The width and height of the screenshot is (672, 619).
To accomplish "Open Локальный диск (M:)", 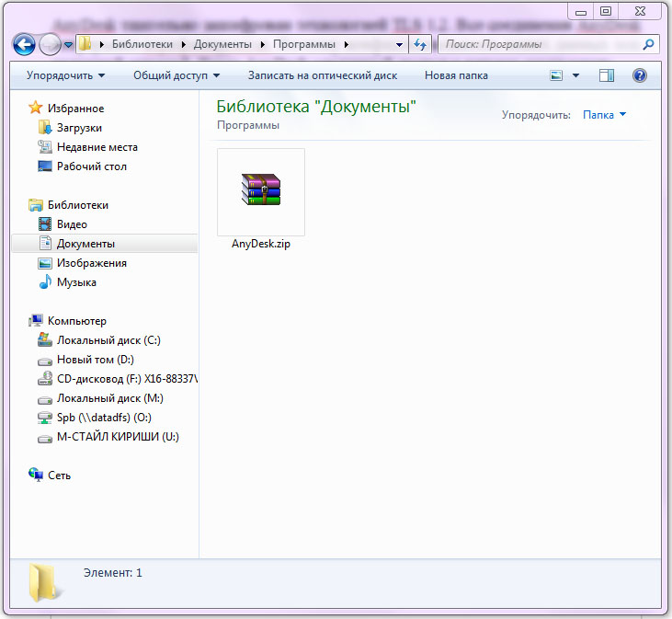I will (x=110, y=398).
